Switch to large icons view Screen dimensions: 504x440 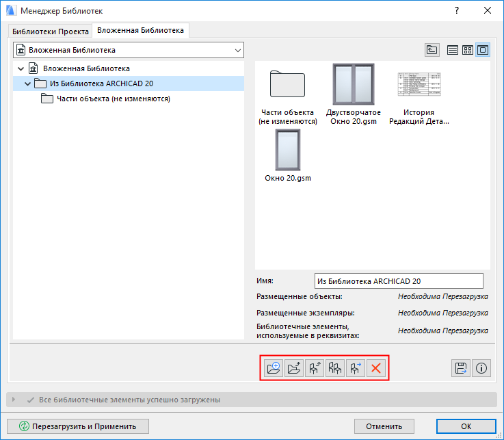pos(483,50)
